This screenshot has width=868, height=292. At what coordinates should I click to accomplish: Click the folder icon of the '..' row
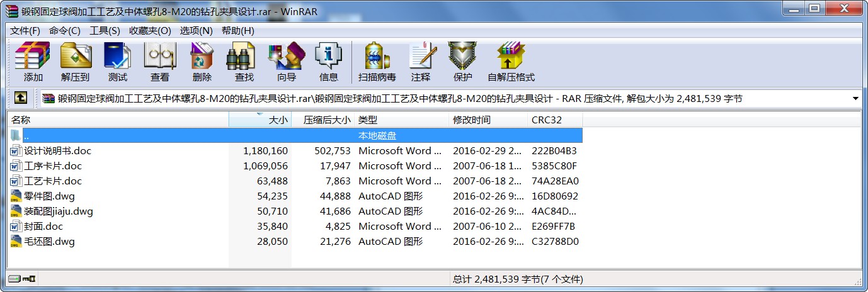(16, 135)
